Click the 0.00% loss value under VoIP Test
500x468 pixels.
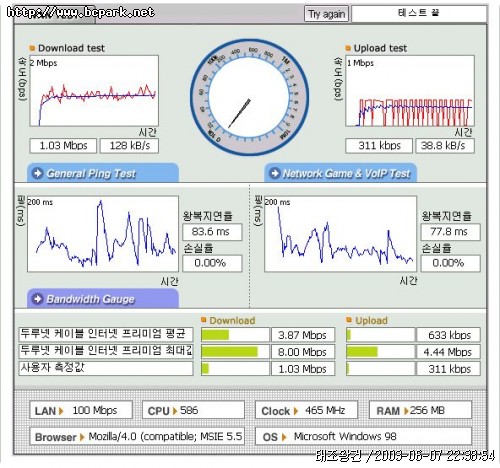[x=451, y=263]
